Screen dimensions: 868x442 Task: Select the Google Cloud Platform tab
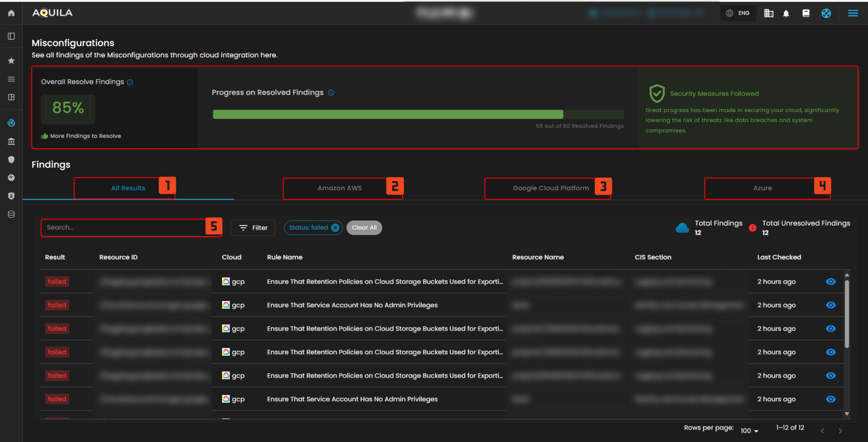[550, 188]
